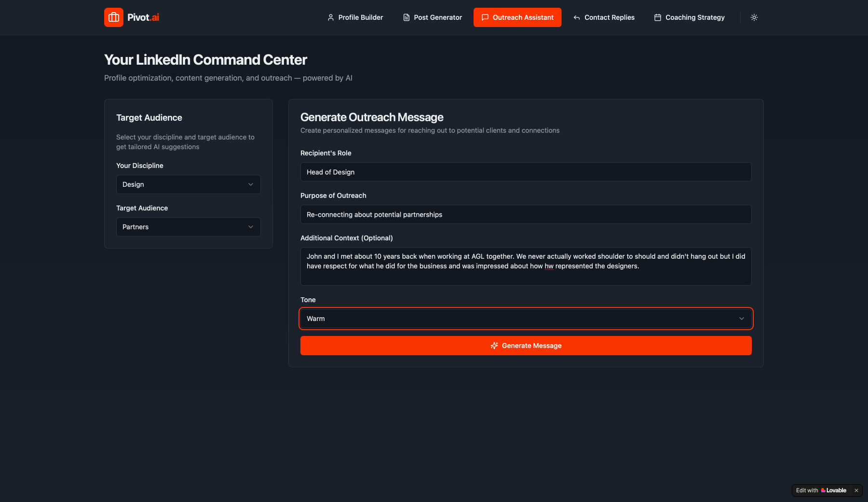868x502 pixels.
Task: Click the sparkle icon on Generate Message
Action: 494,346
